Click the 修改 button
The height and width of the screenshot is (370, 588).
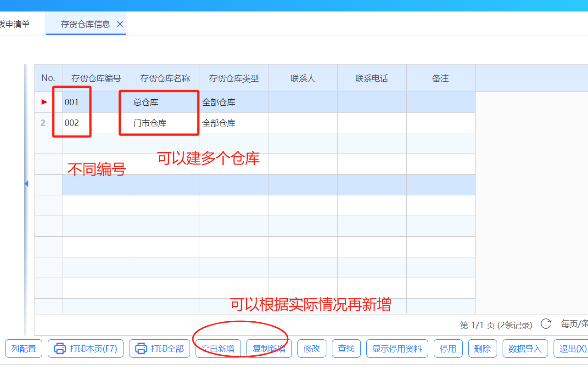[312, 349]
